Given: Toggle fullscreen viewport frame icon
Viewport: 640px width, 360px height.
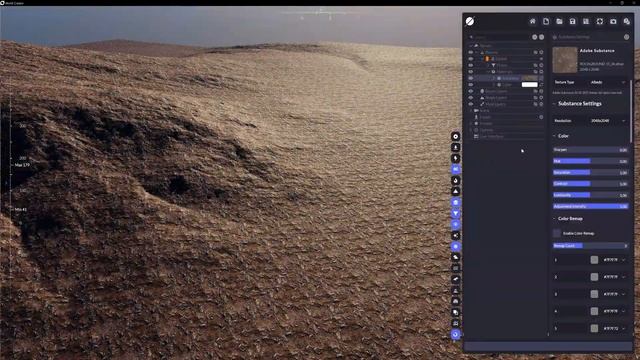Looking at the screenshot, I should pyautogui.click(x=600, y=21).
